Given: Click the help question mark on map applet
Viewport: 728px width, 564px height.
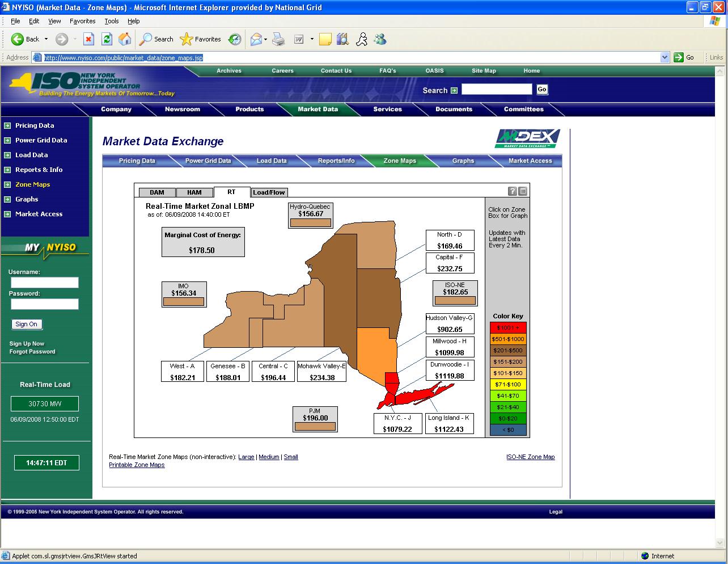Looking at the screenshot, I should coord(513,191).
